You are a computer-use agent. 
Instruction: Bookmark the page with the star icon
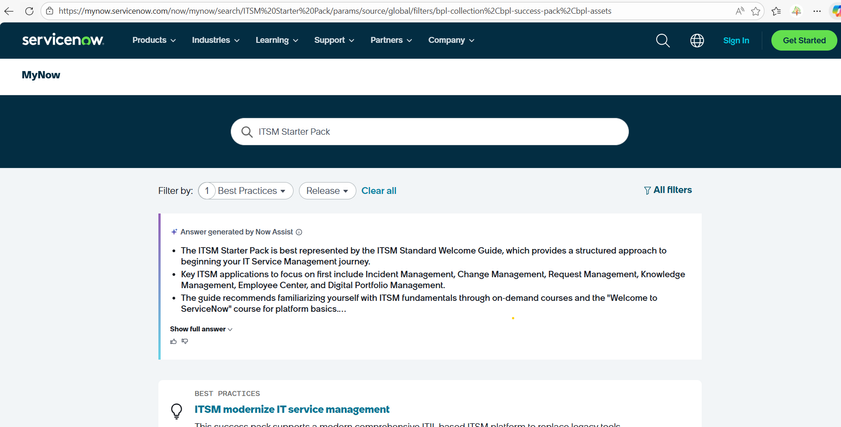[x=756, y=11]
